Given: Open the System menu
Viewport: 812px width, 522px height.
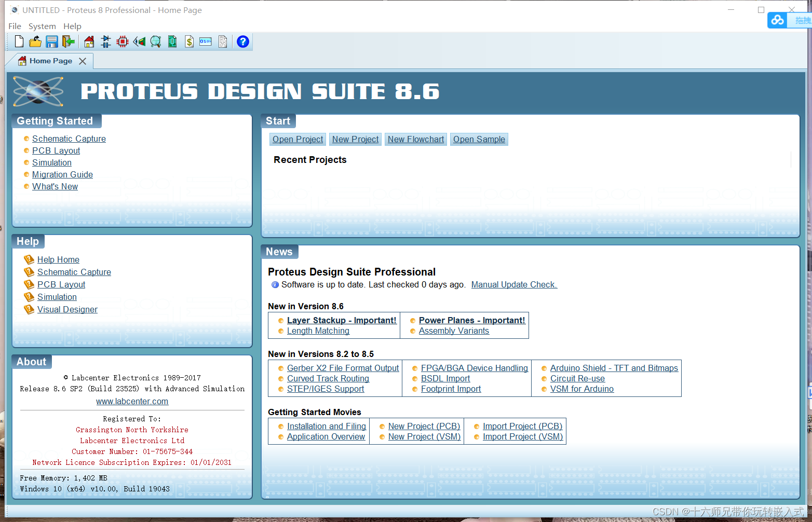Looking at the screenshot, I should click(42, 26).
